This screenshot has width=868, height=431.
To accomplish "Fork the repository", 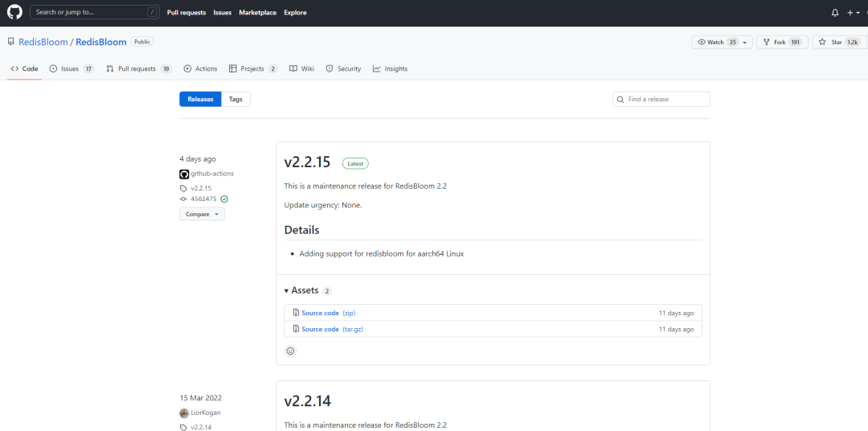I will (783, 42).
